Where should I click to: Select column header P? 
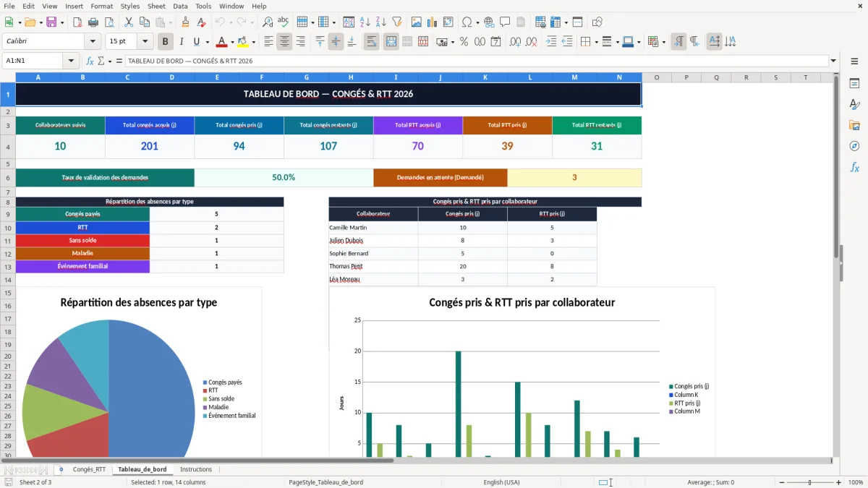point(686,77)
